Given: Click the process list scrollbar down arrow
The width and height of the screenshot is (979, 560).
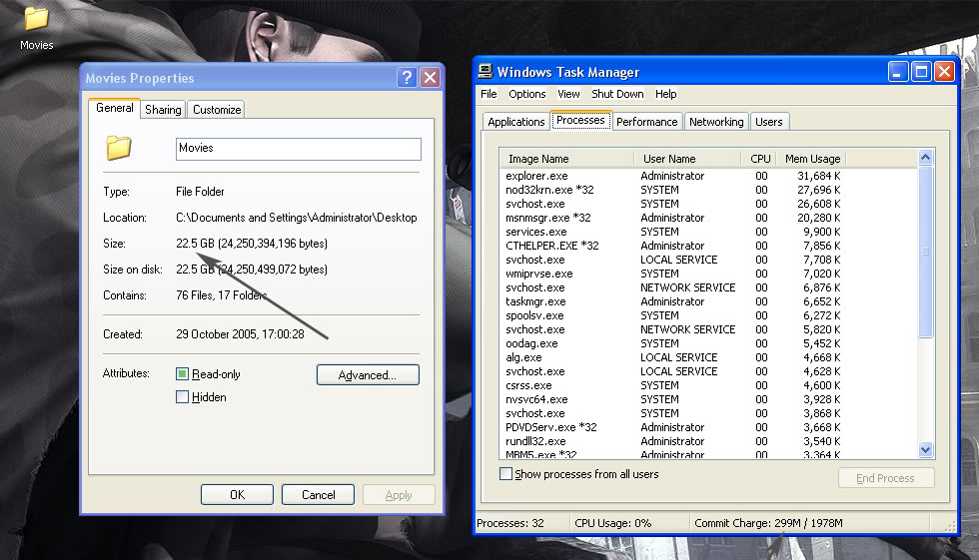Looking at the screenshot, I should tap(925, 450).
